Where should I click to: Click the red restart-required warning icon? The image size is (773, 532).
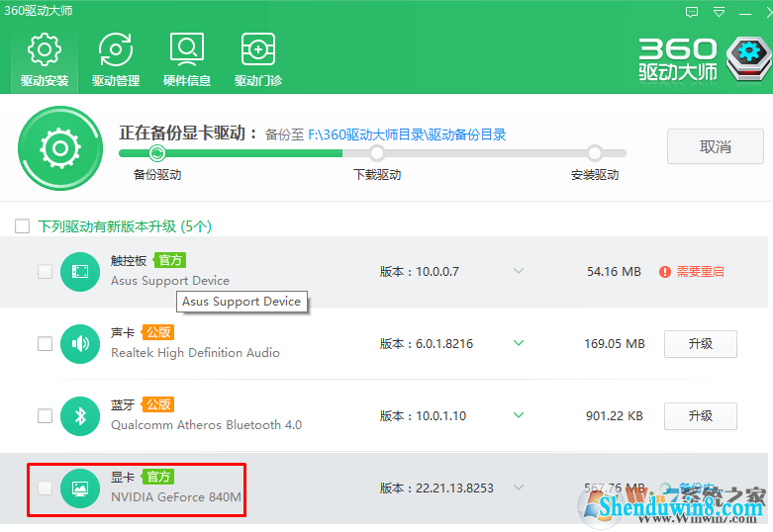665,272
